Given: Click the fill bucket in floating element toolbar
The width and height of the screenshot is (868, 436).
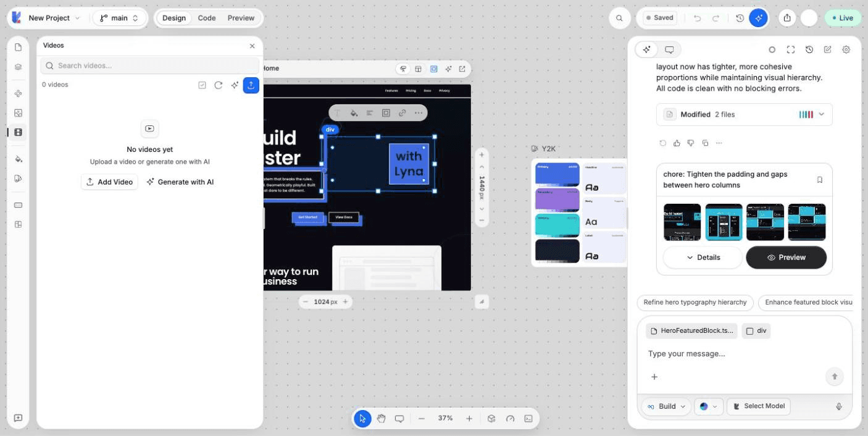Looking at the screenshot, I should 354,113.
